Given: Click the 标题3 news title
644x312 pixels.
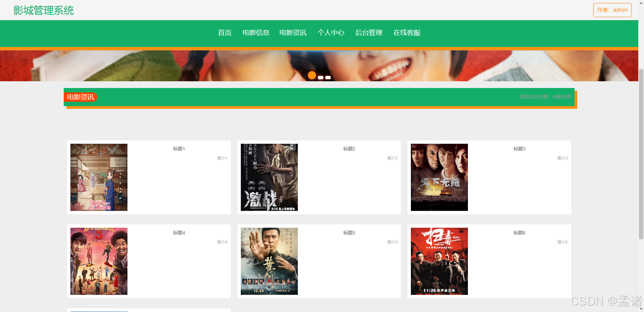Looking at the screenshot, I should point(519,149).
